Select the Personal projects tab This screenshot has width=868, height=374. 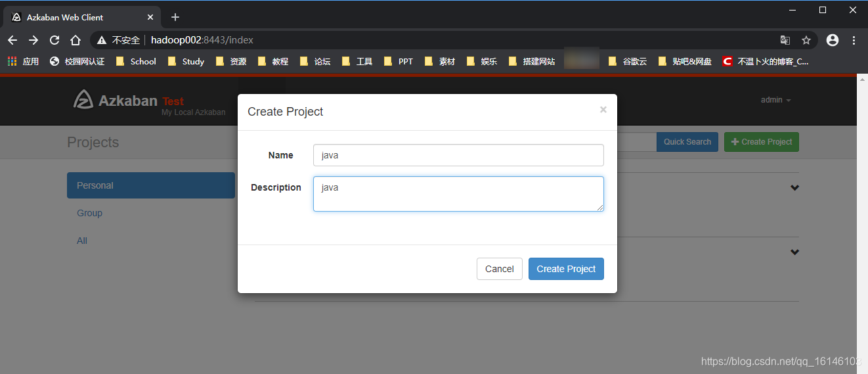(x=151, y=185)
